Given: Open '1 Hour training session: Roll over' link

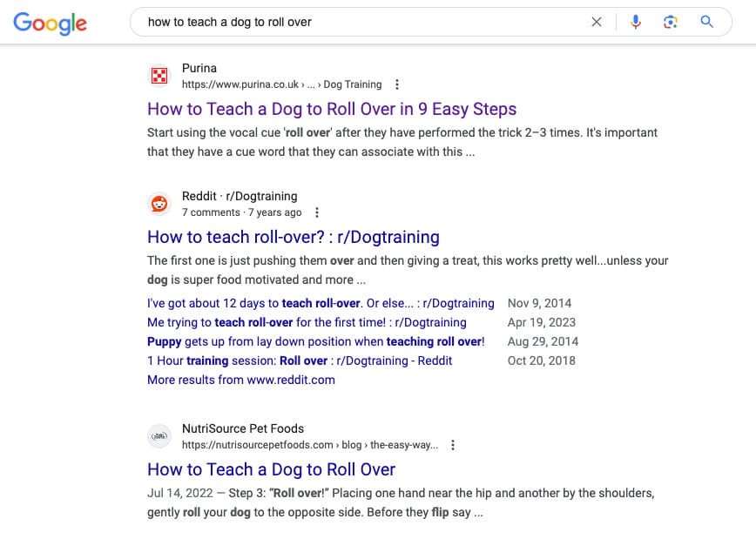Looking at the screenshot, I should pyautogui.click(x=300, y=361).
